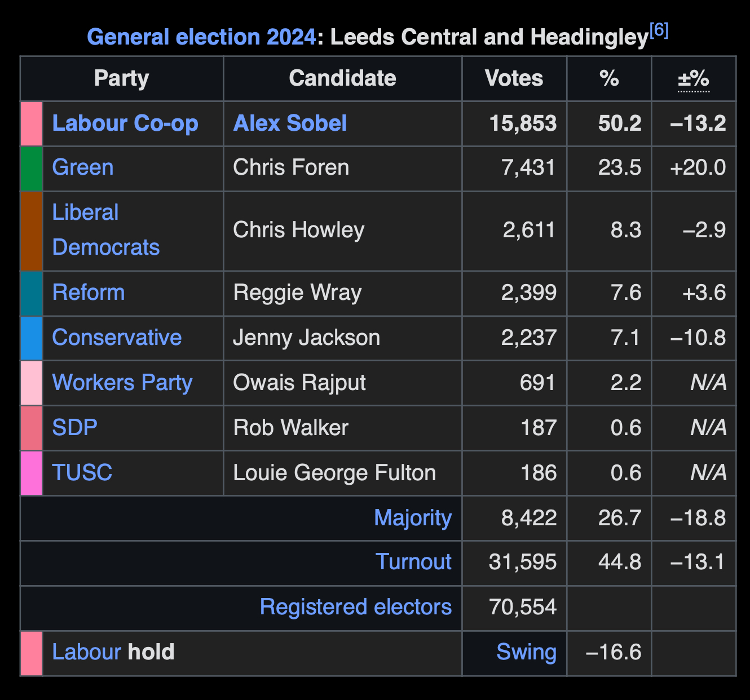Click the Conservative blue color swatch
Image resolution: width=750 pixels, height=700 pixels.
32,338
